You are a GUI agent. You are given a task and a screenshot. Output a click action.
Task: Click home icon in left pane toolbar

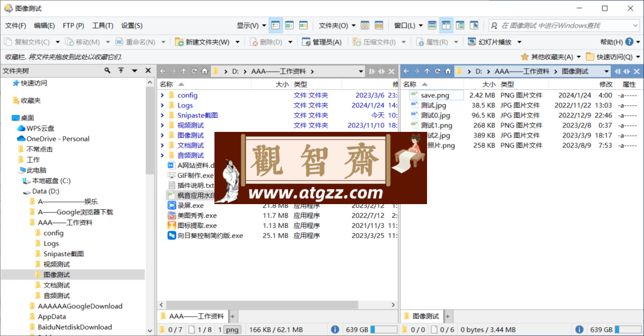point(204,72)
